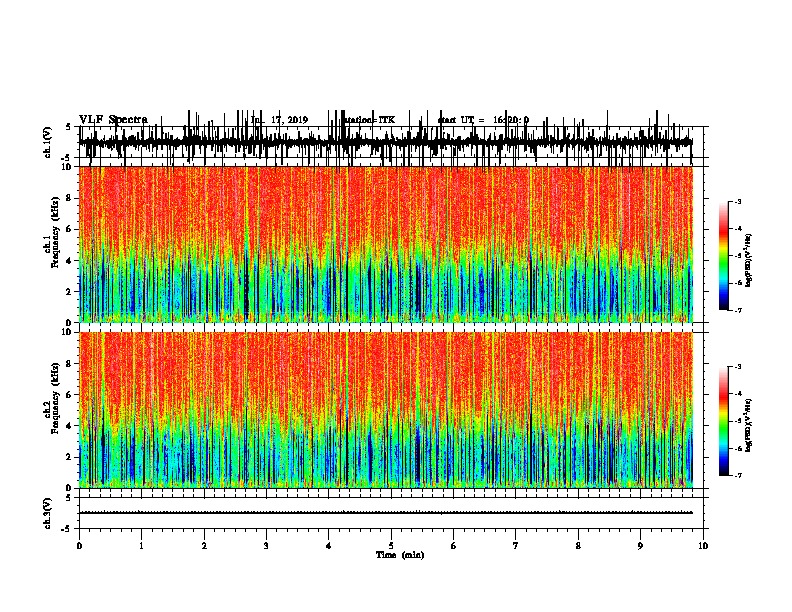The height and width of the screenshot is (612, 792).
Task: Click the "-3" tick on ch.2 colorbar
Action: click(x=737, y=366)
